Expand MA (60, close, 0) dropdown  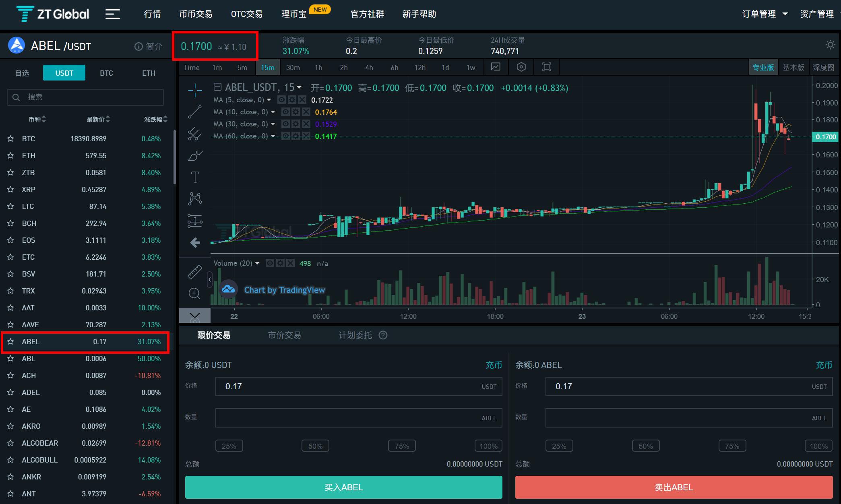pos(273,136)
